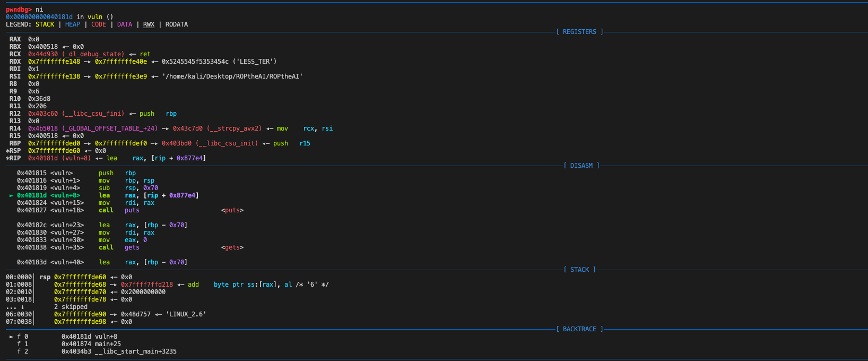Viewport: 868px width, 361px height.
Task: Select the __libc_start_main+3235 backtrace frame
Action: tap(119, 351)
